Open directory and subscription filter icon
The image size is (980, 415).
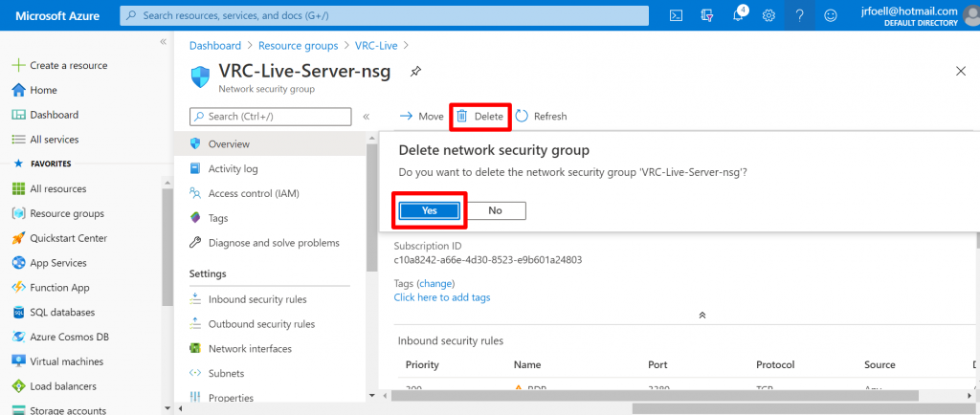pyautogui.click(x=707, y=15)
